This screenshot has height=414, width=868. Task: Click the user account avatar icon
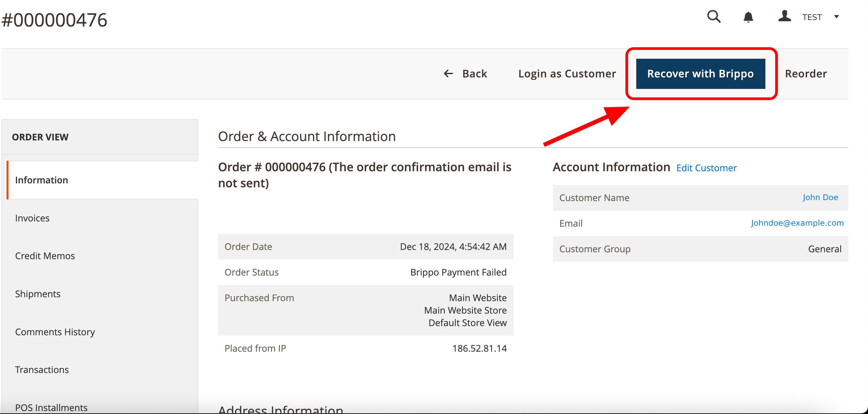point(784,16)
